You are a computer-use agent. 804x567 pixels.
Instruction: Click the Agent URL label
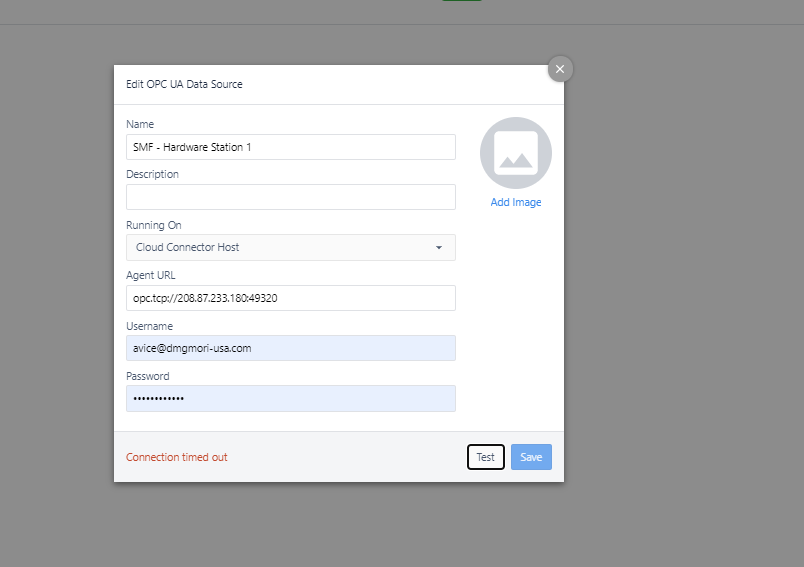[x=151, y=275]
